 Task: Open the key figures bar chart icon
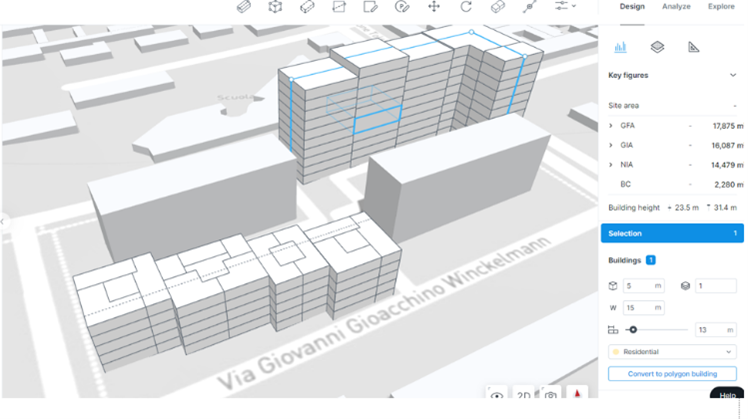pyautogui.click(x=621, y=47)
